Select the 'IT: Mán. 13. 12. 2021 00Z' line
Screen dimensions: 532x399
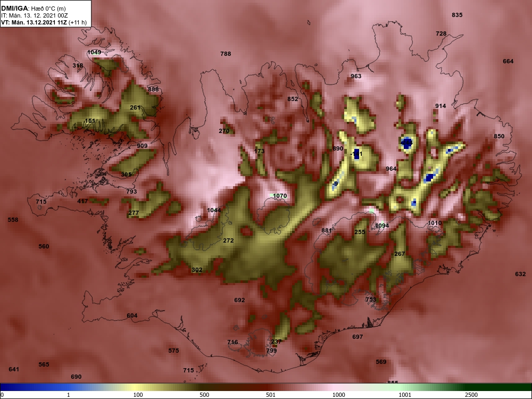point(35,15)
